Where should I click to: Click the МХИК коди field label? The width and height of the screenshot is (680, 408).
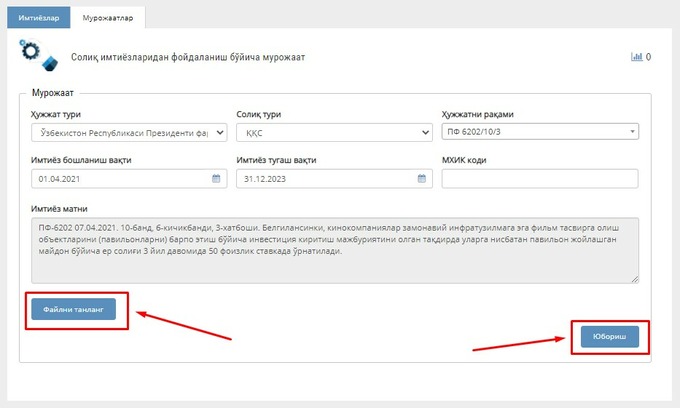tap(464, 160)
